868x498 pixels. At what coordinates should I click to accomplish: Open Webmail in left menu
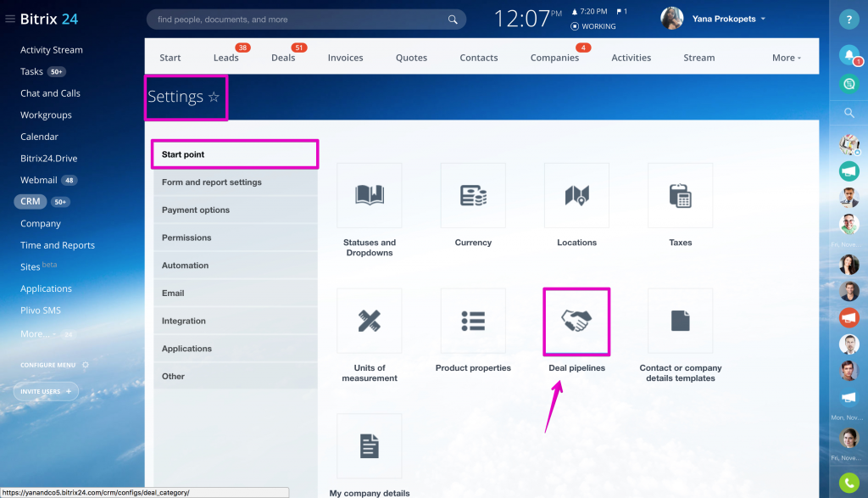[x=39, y=180]
